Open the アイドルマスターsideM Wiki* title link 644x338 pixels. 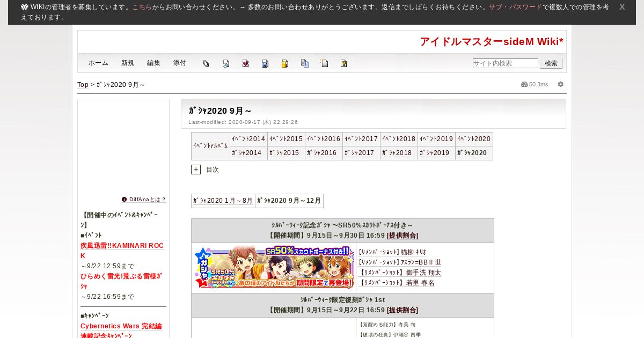pyautogui.click(x=492, y=42)
